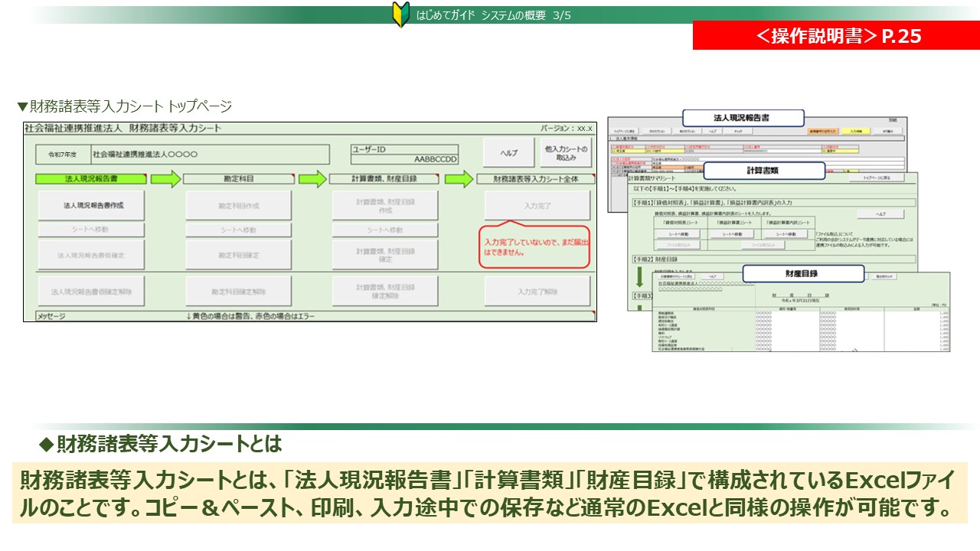Click the green beginner leaf icon in header
The image size is (980, 551).
click(400, 15)
